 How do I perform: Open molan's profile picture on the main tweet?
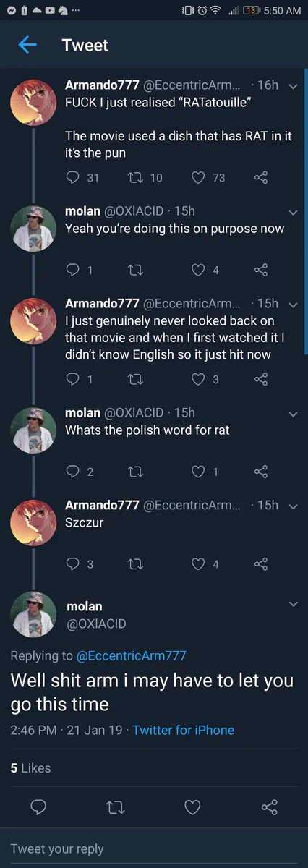point(33,614)
